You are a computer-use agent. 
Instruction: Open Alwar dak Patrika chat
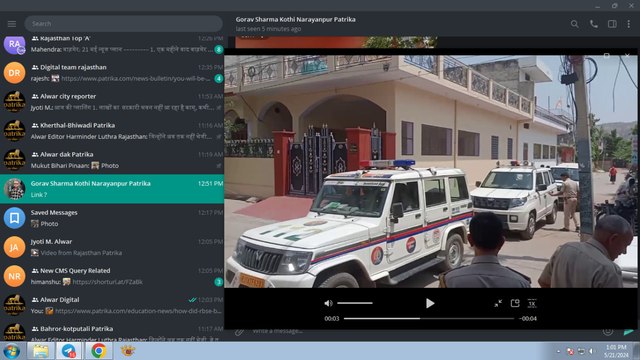[112, 160]
